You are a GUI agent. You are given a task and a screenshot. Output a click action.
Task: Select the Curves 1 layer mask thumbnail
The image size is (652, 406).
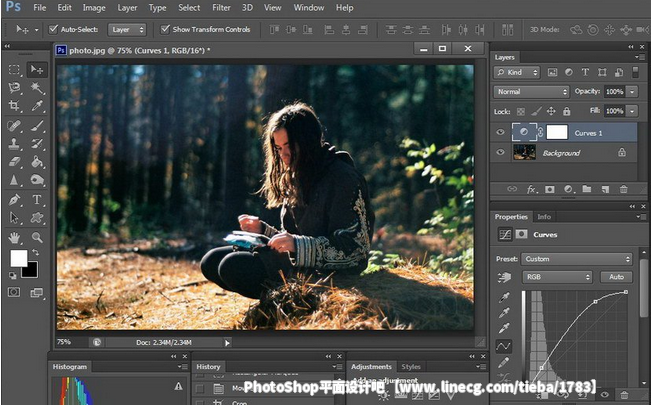[556, 132]
